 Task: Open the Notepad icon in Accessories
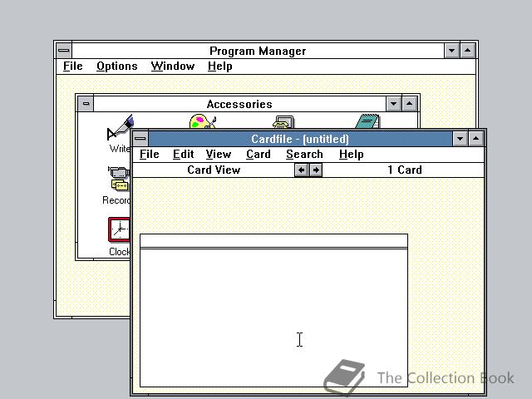[367, 121]
